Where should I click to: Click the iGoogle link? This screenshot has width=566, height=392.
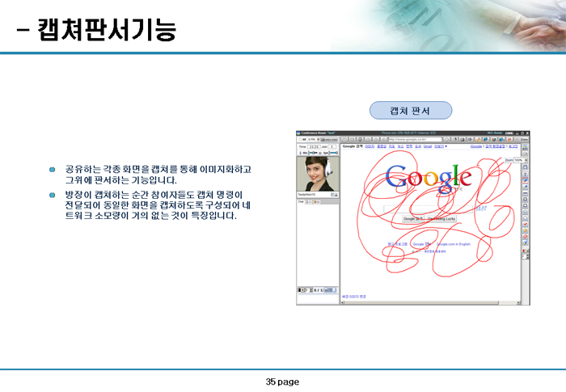[x=476, y=146]
